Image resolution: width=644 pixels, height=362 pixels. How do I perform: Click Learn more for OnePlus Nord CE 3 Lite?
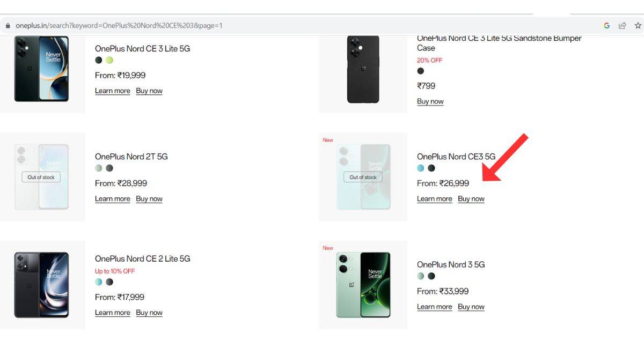click(113, 91)
